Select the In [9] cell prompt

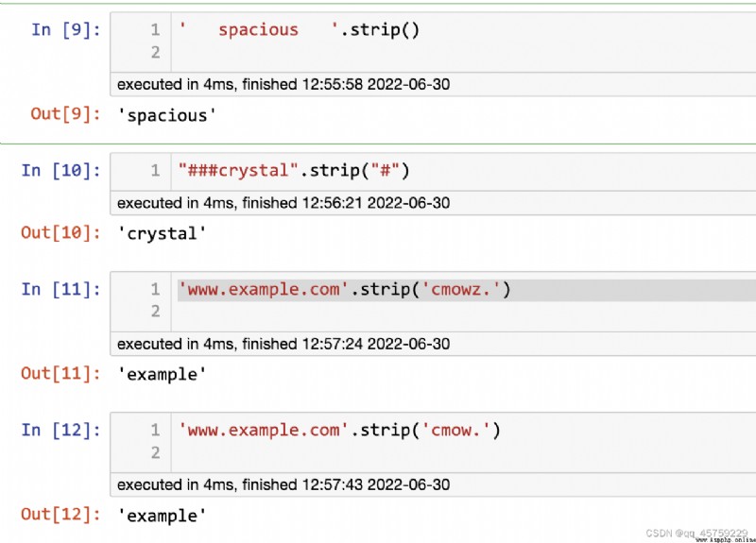click(66, 30)
